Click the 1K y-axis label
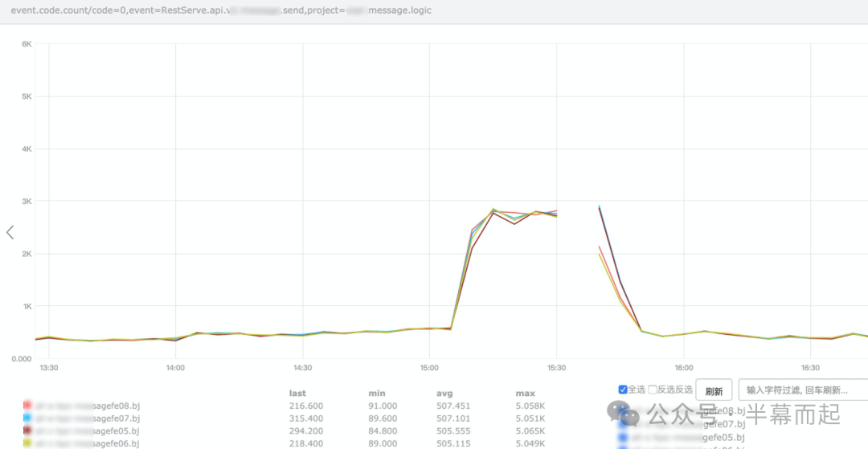868x449 pixels. pyautogui.click(x=27, y=306)
